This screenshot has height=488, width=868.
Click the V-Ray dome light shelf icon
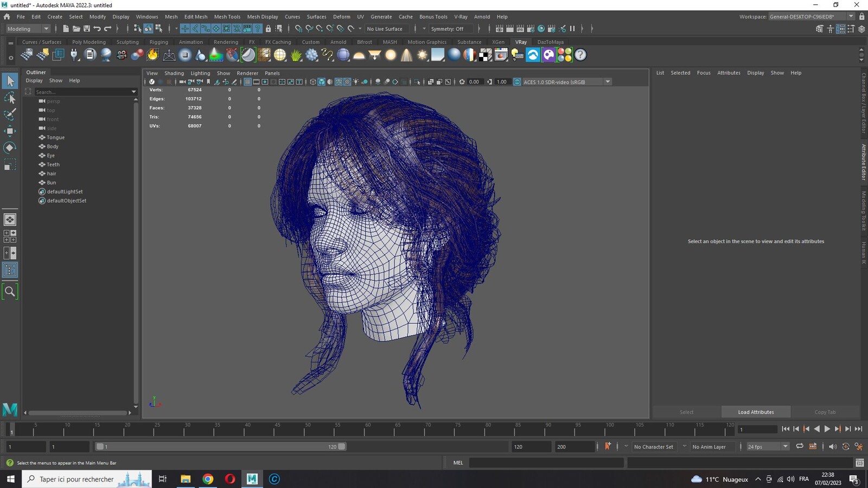pos(359,55)
